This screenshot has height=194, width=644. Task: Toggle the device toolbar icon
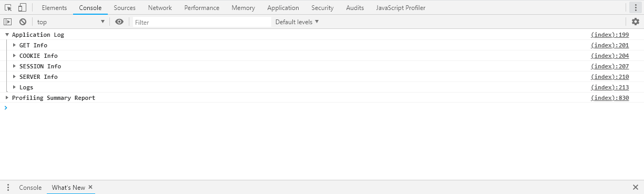point(22,8)
